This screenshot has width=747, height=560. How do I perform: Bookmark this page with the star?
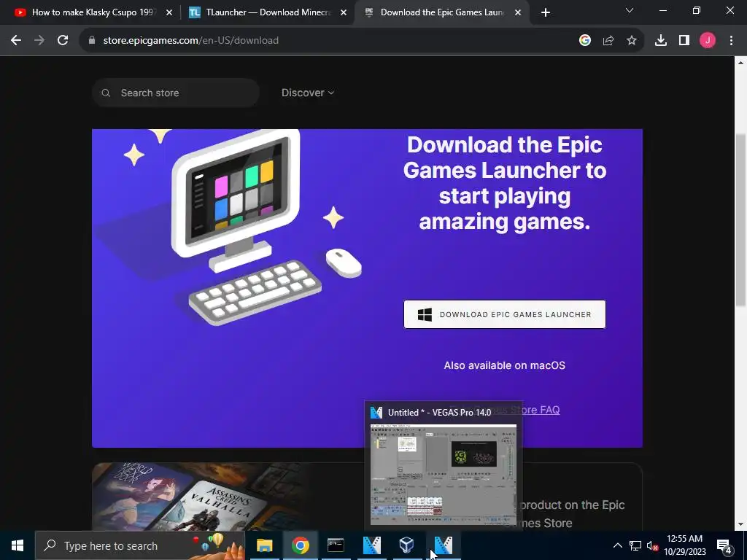632,41
